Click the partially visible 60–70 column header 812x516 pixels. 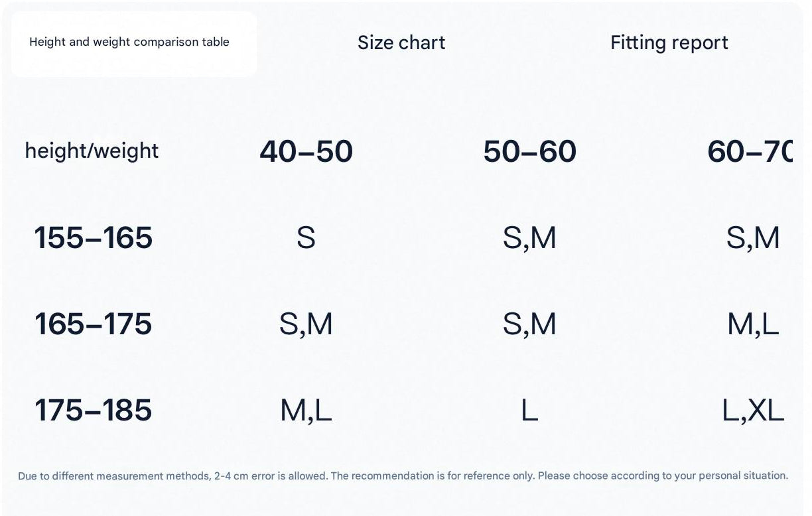[750, 152]
